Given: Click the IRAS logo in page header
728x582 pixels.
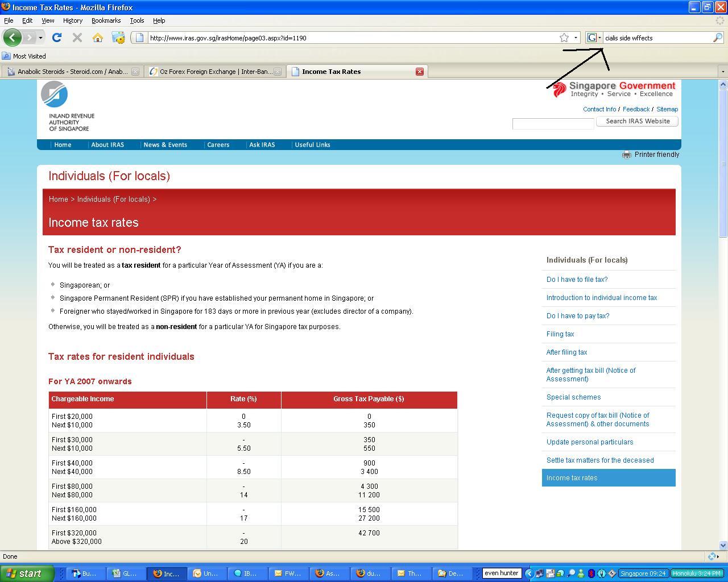Looking at the screenshot, I should [55, 94].
